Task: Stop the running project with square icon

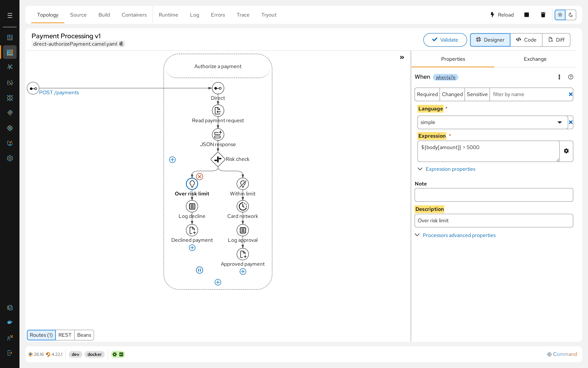Action: pyautogui.click(x=526, y=15)
